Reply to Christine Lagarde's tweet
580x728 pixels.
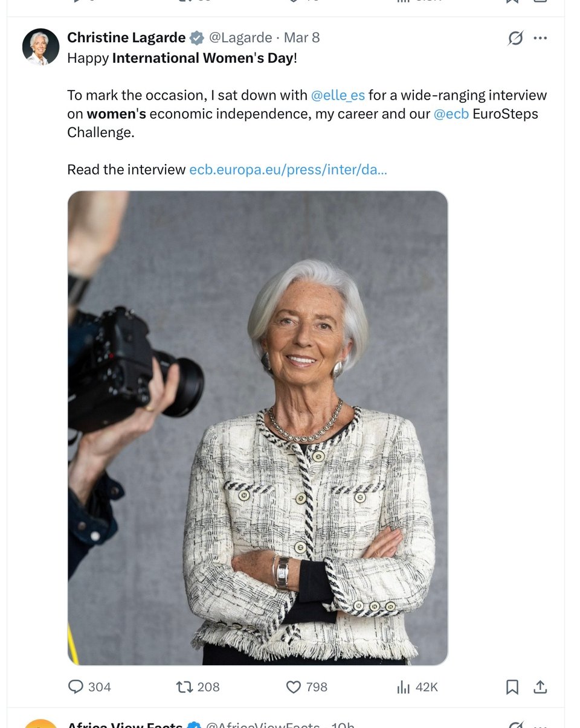pos(76,687)
